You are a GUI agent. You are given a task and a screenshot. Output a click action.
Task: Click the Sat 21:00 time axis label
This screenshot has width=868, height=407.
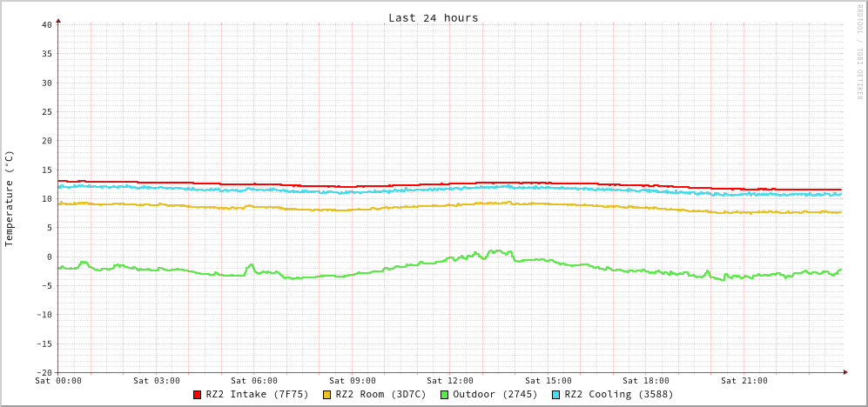tap(744, 380)
